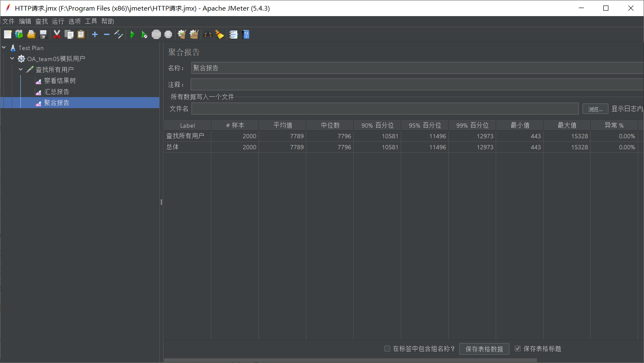Start the test with green play icon
The height and width of the screenshot is (363, 644).
132,34
